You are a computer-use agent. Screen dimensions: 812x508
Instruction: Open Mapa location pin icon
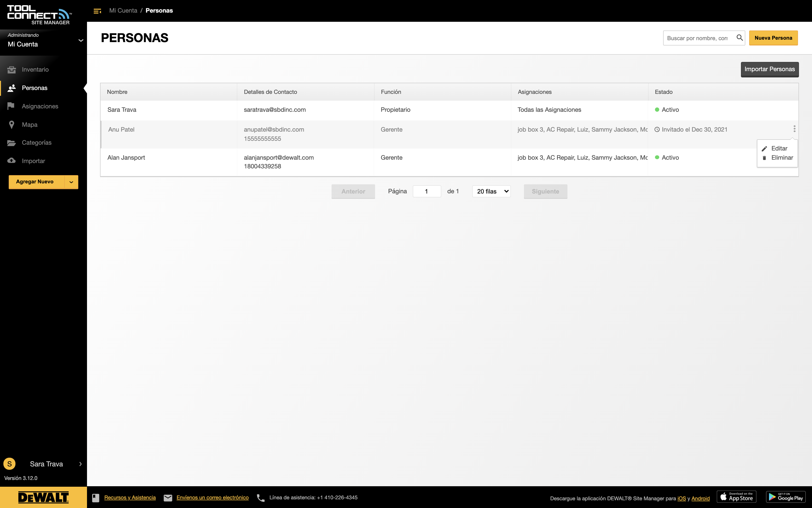[x=11, y=125]
